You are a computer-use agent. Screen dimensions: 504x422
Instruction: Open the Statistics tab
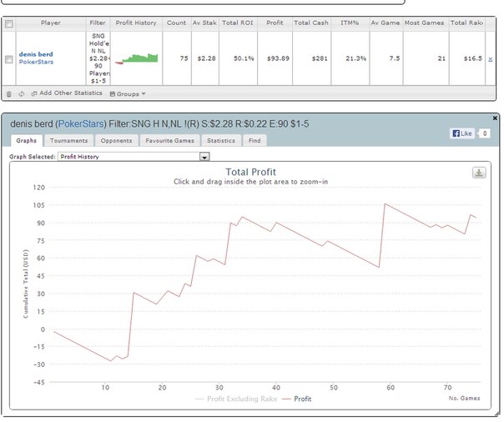(221, 141)
